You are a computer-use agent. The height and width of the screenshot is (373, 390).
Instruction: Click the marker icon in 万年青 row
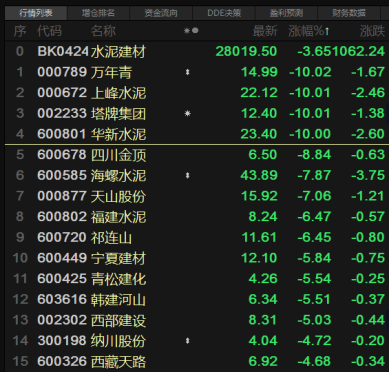(x=187, y=72)
